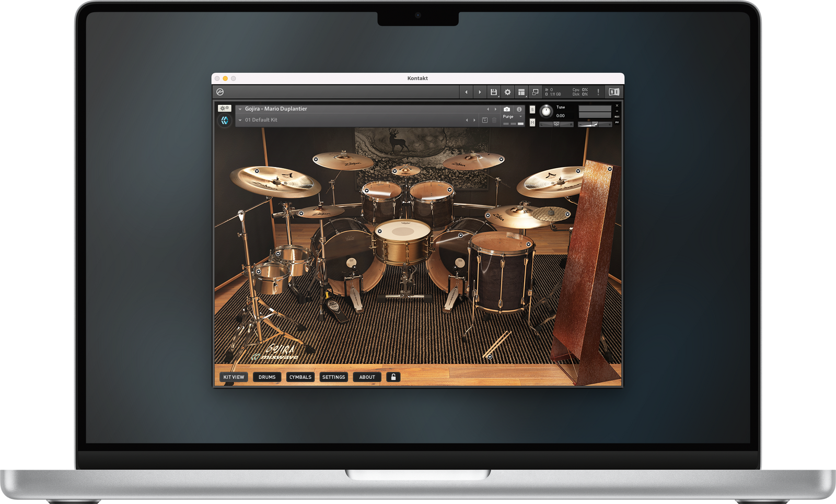Click the SETTINGS button

334,377
